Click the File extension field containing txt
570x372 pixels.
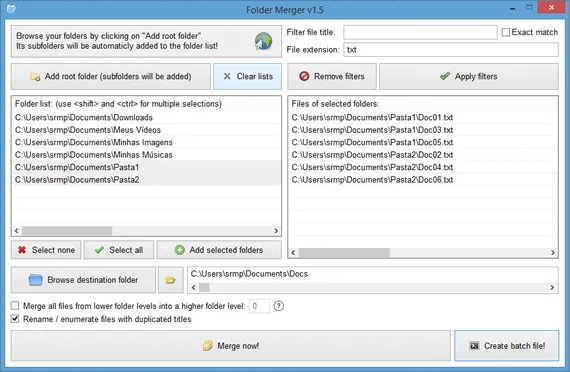click(x=451, y=50)
